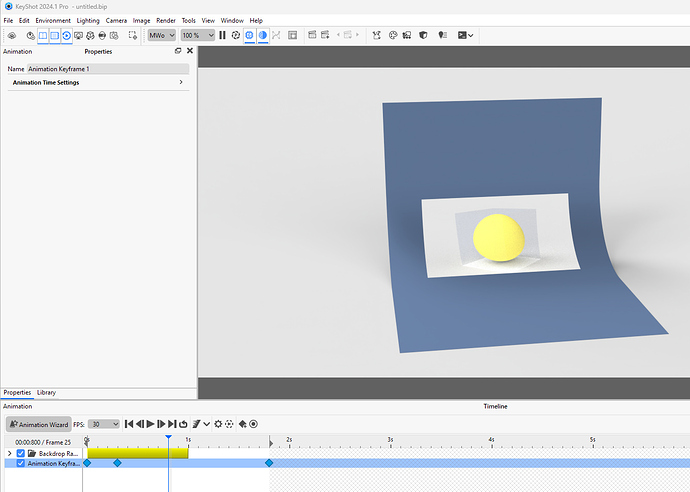Select the second keyframe diamond
Viewport: 690px width, 492px height.
pyautogui.click(x=117, y=463)
